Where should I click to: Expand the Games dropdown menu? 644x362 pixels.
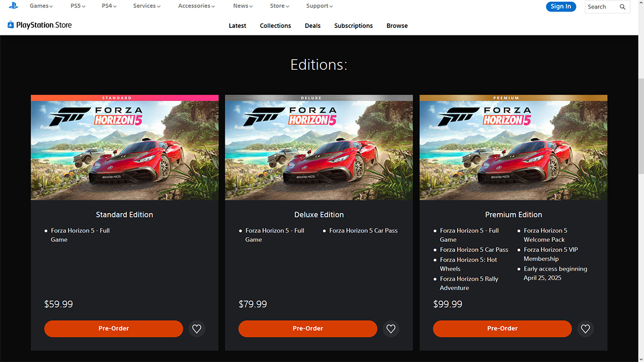pos(41,6)
